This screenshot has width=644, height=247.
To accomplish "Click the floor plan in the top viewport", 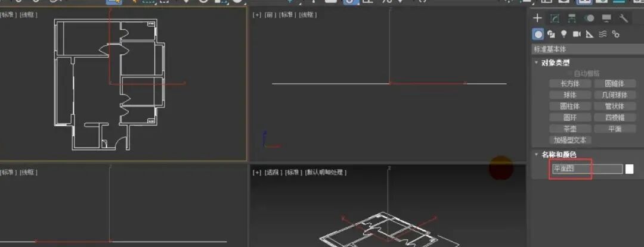I will point(110,84).
